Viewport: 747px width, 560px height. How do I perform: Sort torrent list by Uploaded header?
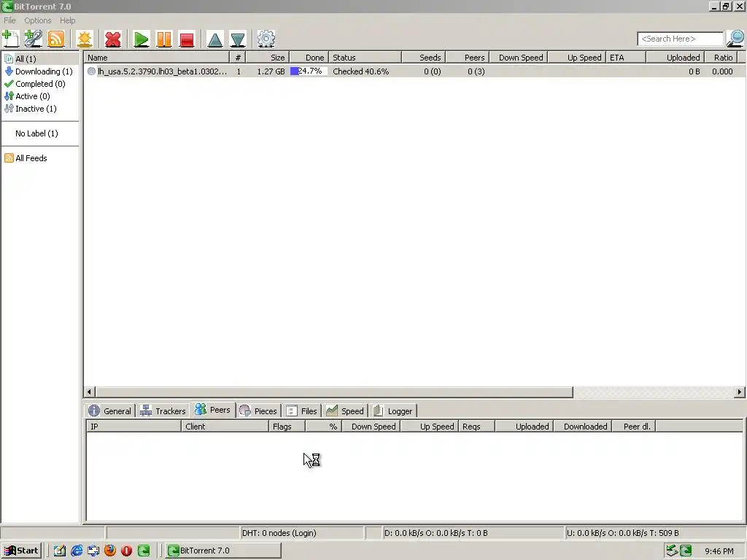tap(675, 58)
